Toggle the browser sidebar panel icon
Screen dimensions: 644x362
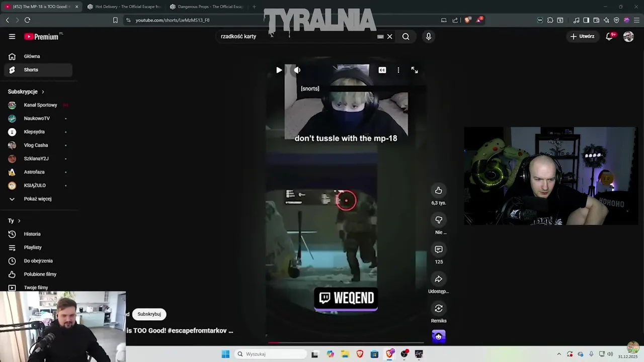(x=586, y=20)
